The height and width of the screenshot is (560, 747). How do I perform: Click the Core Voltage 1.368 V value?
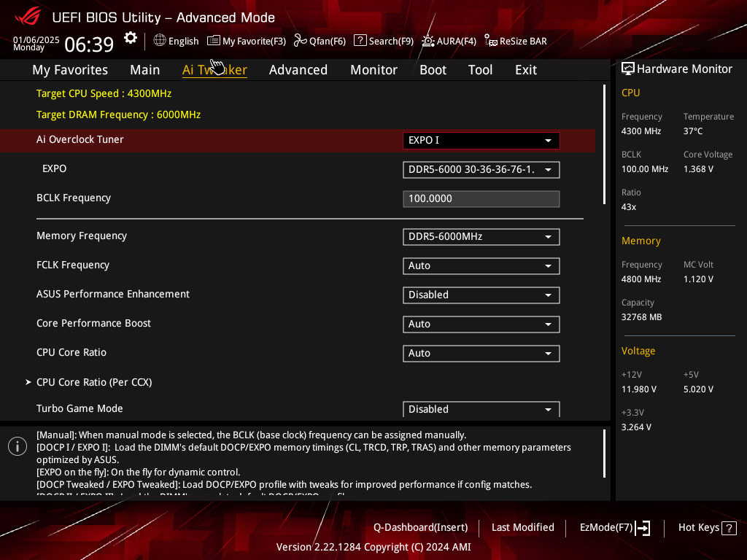coord(698,169)
